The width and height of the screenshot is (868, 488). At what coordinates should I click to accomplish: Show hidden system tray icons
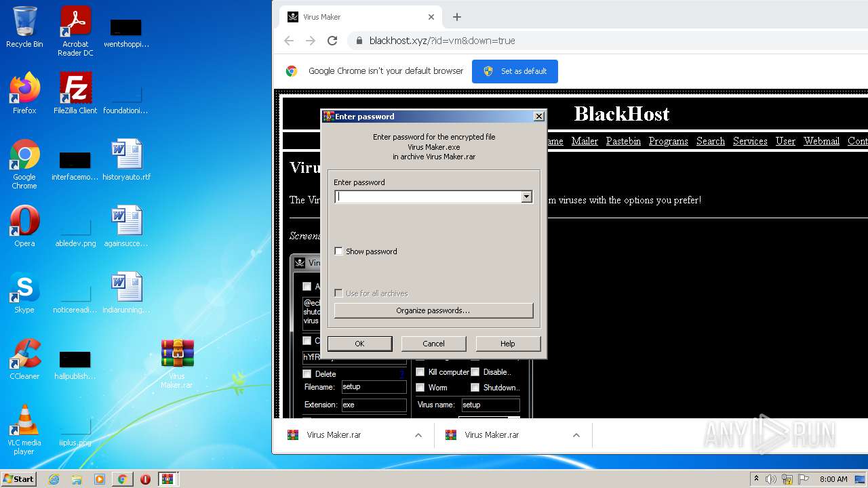tap(756, 479)
